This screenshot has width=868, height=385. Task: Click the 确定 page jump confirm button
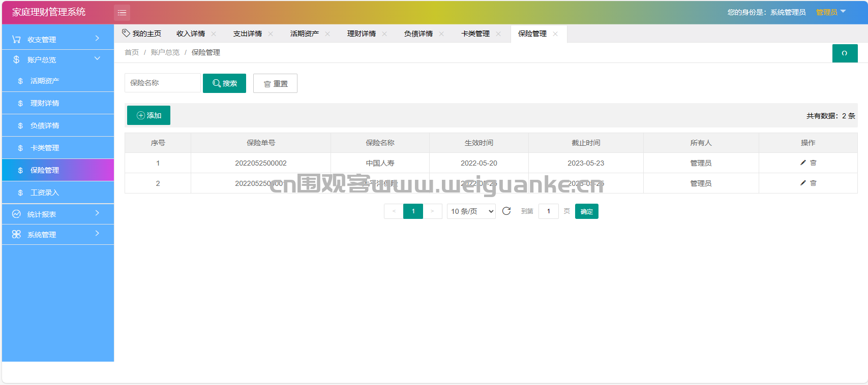pyautogui.click(x=587, y=211)
